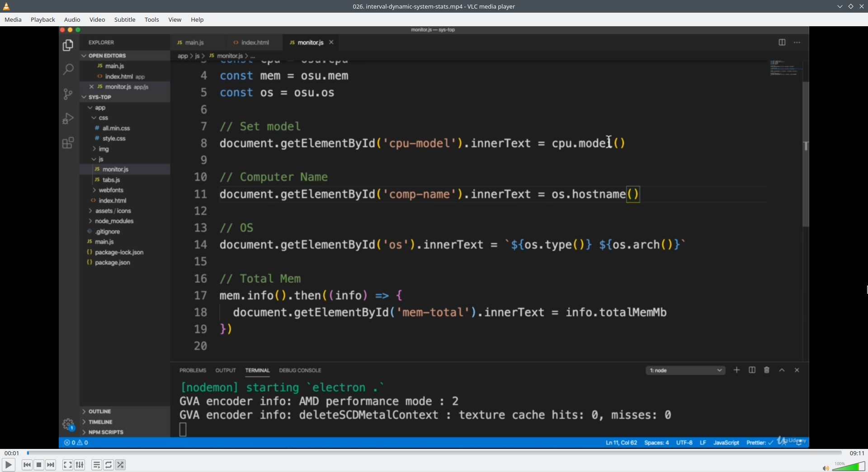Switch to the Problems panel tab
Image resolution: width=868 pixels, height=472 pixels.
[x=193, y=370]
